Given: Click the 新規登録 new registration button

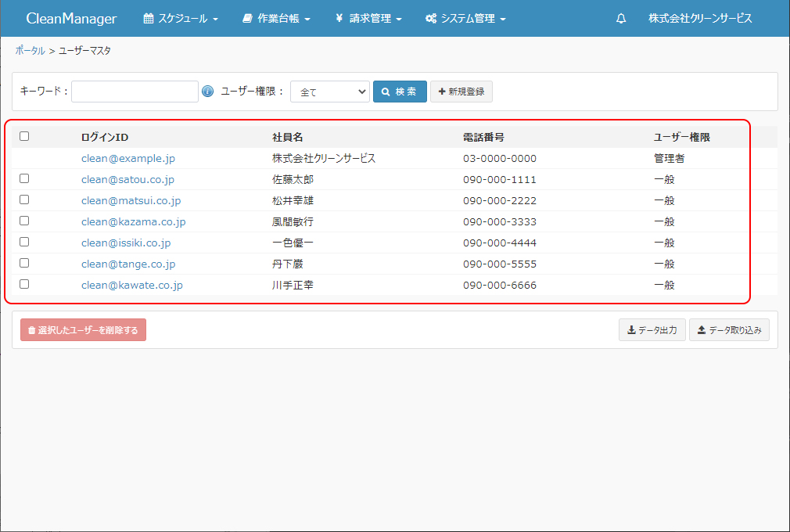Looking at the screenshot, I should pos(461,92).
